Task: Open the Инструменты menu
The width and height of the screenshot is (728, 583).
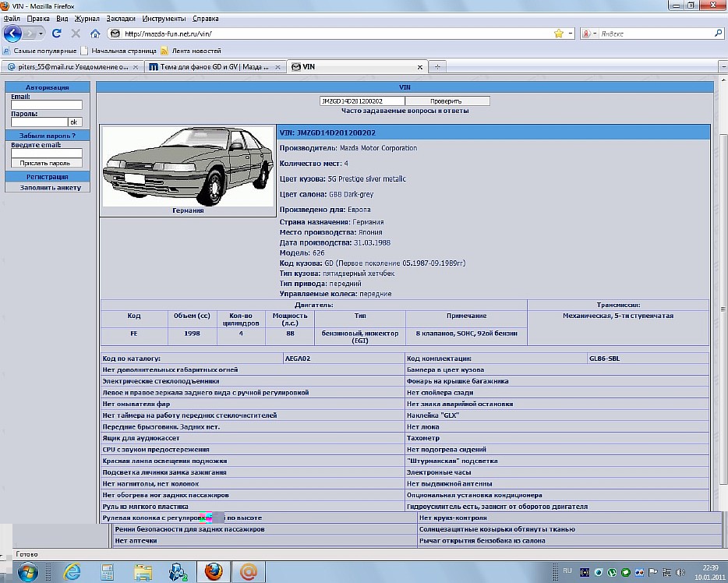Action: point(164,17)
